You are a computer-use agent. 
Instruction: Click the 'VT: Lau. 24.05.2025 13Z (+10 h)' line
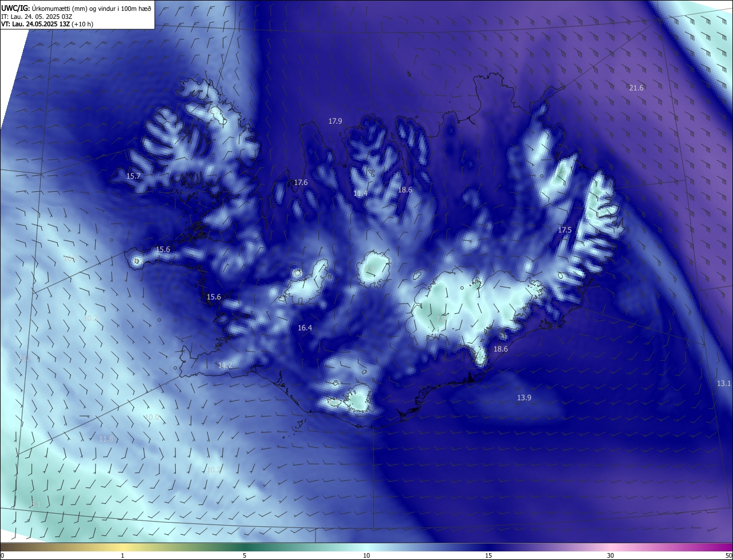(x=48, y=24)
